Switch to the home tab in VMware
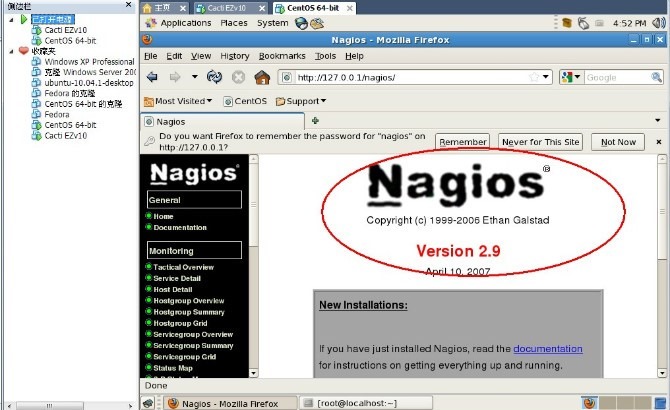 (164, 8)
